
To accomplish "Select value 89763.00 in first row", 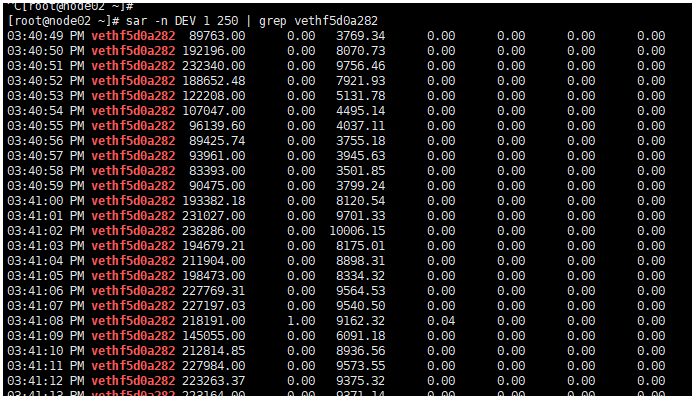I will pos(217,36).
